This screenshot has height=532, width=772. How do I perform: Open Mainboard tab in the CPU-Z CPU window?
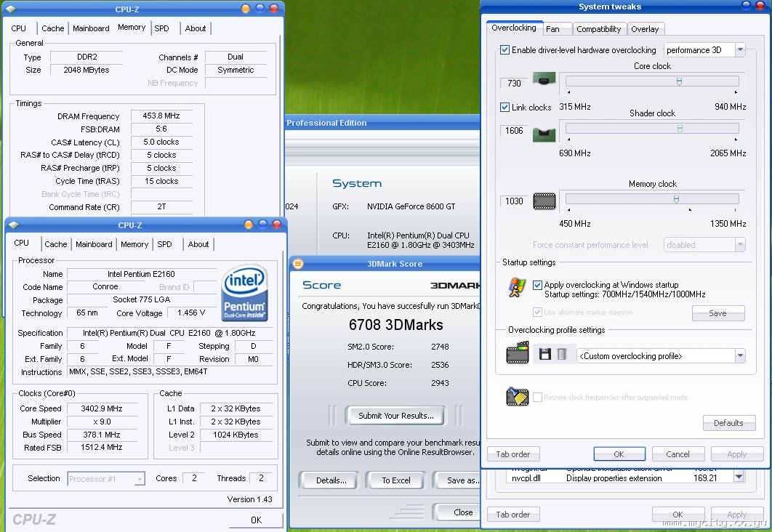pyautogui.click(x=94, y=244)
